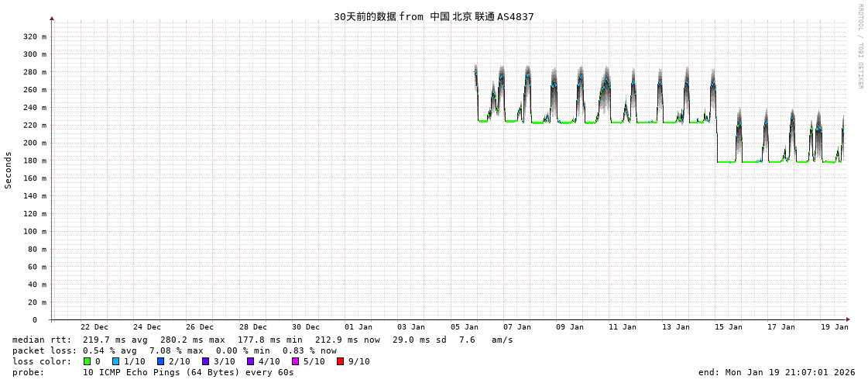Click the '60 m' y-axis label

pos(38,267)
